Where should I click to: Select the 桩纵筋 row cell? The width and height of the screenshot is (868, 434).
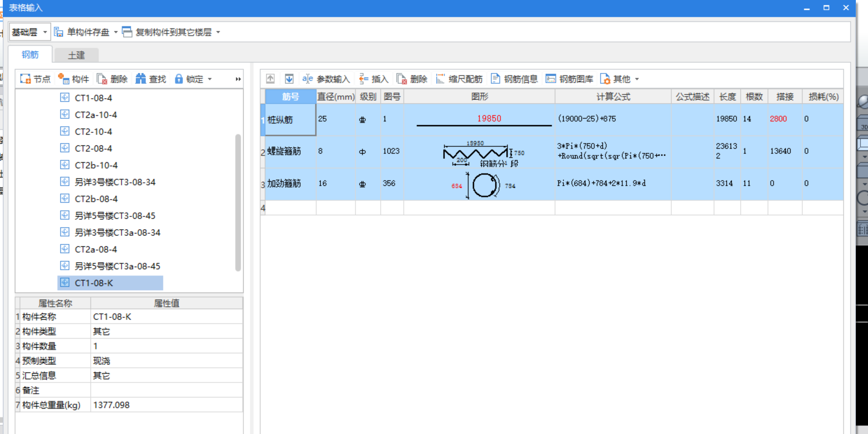coord(290,120)
